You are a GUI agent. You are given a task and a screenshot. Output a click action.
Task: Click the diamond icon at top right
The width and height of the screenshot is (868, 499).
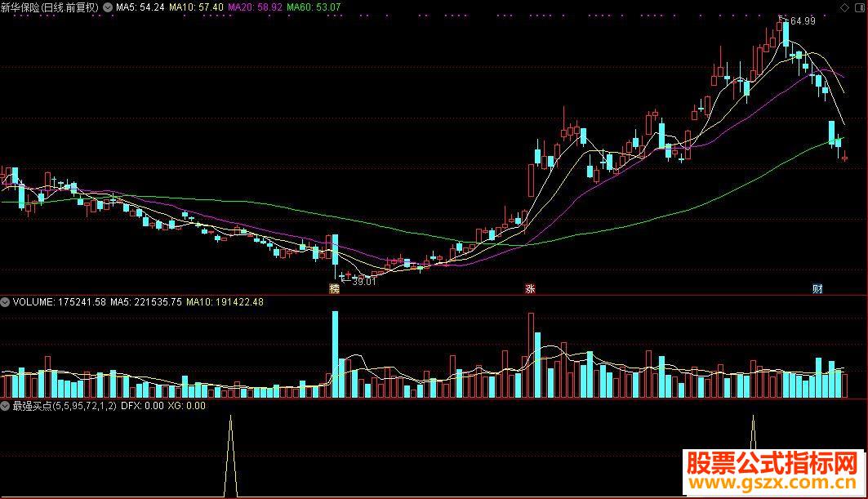[845, 7]
